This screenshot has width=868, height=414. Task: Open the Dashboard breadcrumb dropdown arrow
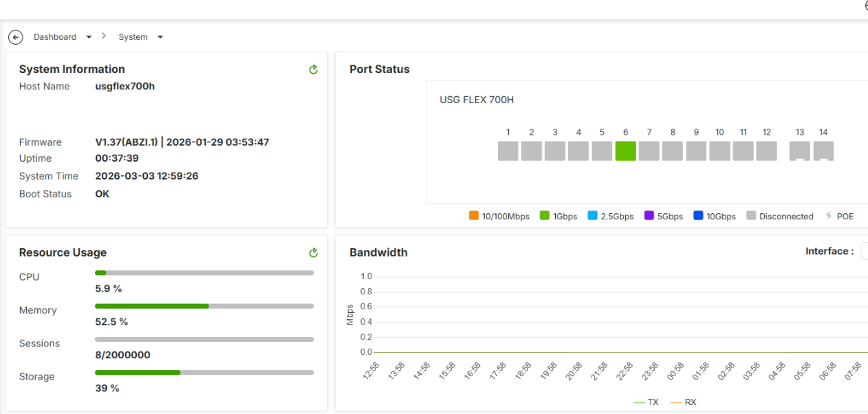[89, 37]
